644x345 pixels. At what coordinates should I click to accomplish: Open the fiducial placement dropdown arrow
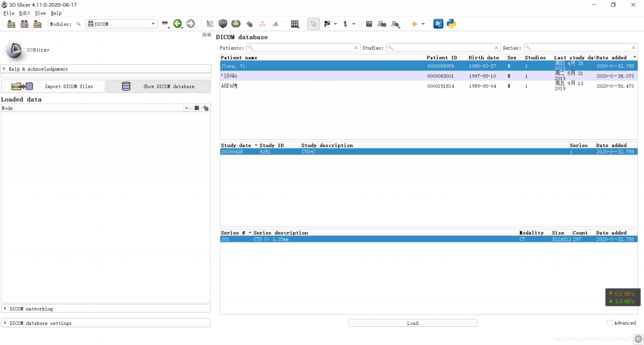pyautogui.click(x=354, y=24)
